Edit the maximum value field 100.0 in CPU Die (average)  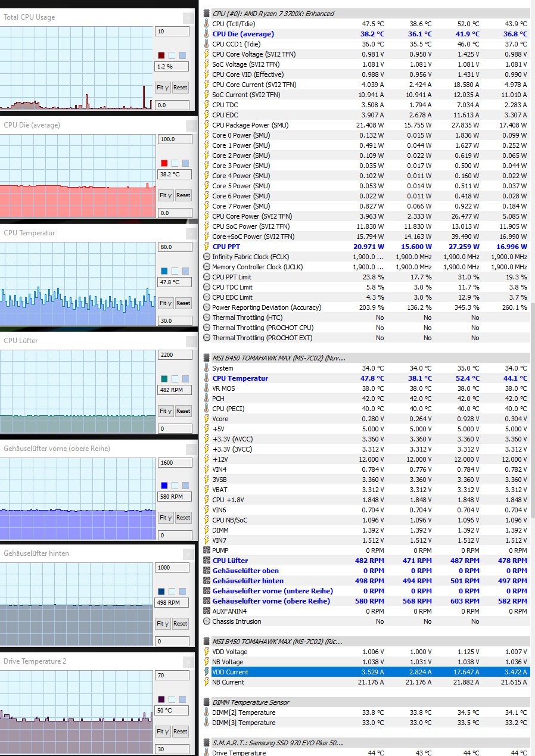(175, 139)
